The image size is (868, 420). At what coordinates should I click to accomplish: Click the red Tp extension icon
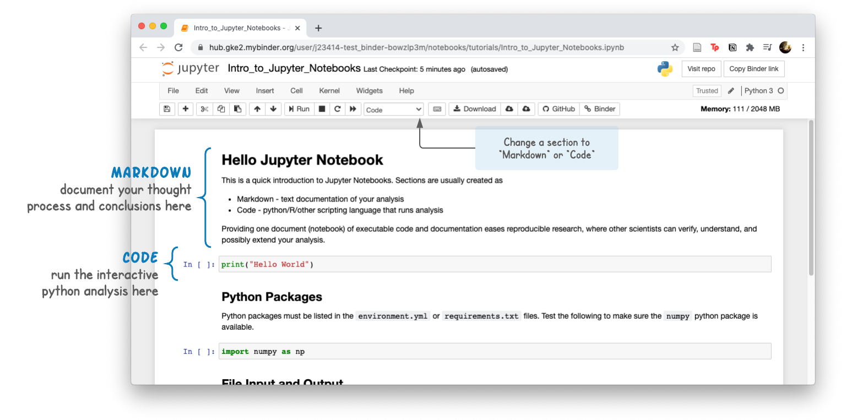(x=714, y=47)
